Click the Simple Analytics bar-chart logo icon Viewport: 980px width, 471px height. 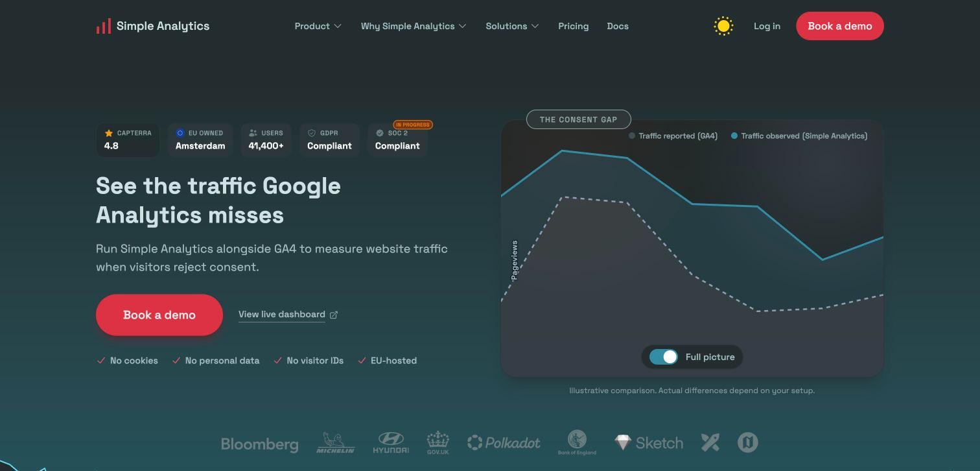pos(103,26)
